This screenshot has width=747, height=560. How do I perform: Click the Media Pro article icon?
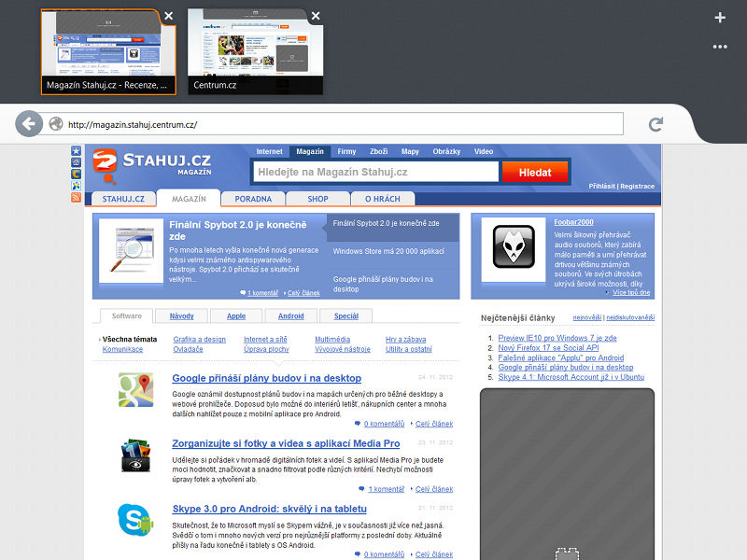point(135,455)
